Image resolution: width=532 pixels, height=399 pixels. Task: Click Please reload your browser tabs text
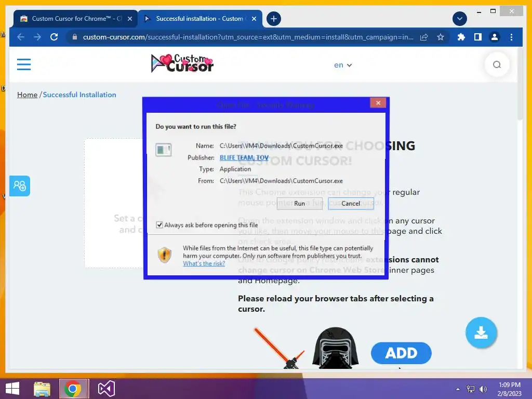336,303
